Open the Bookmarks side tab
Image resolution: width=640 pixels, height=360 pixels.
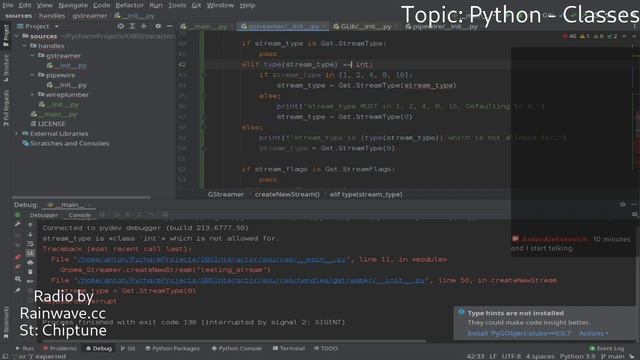pos(6,322)
